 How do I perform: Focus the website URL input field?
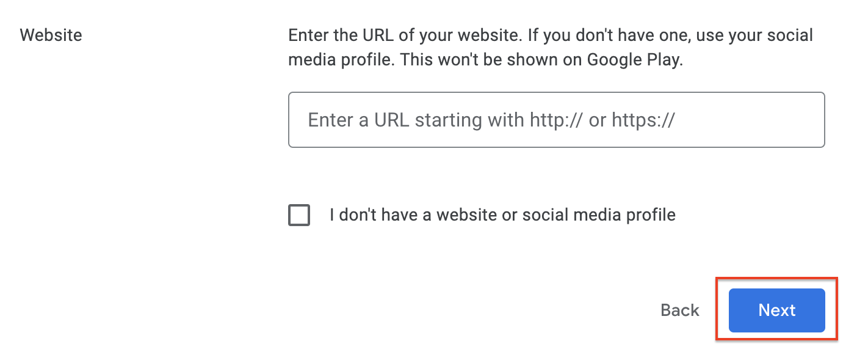tap(556, 120)
